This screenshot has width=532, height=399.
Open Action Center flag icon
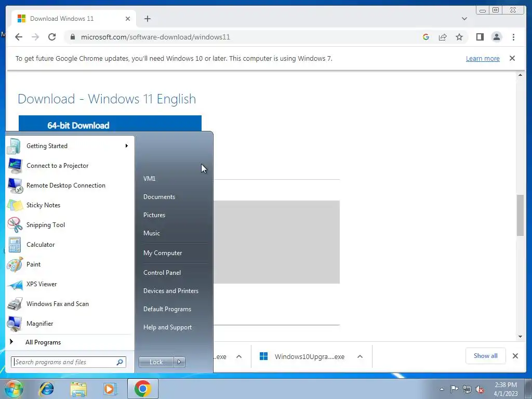click(x=454, y=389)
